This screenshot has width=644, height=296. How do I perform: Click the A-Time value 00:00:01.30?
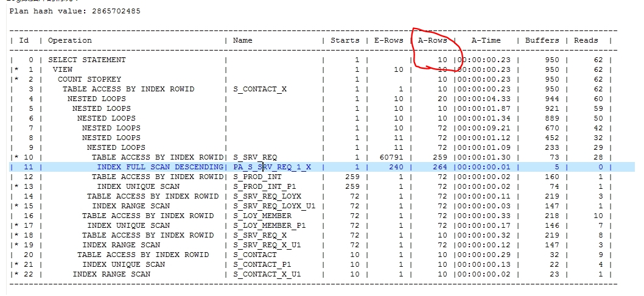[x=484, y=158]
